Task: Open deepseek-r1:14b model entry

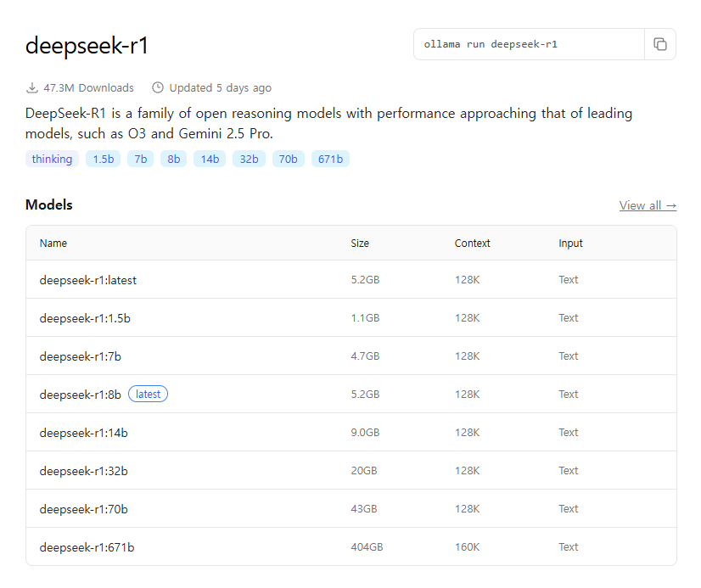Action: 84,433
